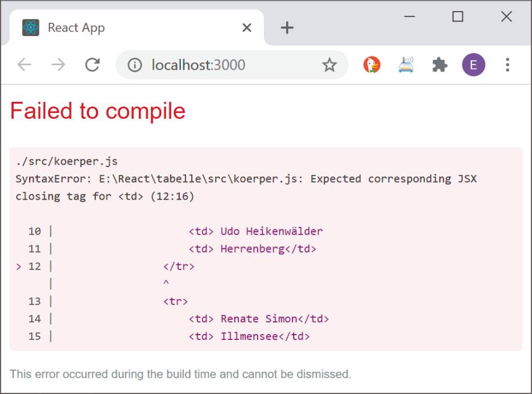Open the router-shaped extension icon
The width and height of the screenshot is (532, 394).
[406, 65]
